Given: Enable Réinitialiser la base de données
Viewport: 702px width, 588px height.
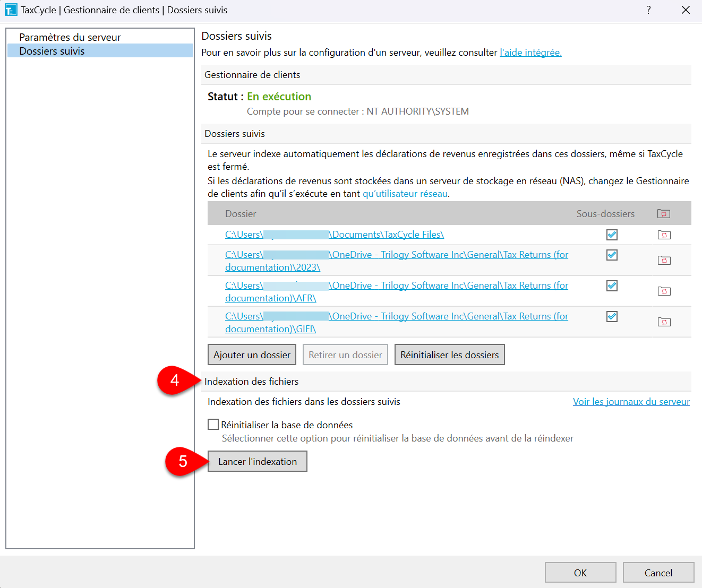Looking at the screenshot, I should point(213,425).
